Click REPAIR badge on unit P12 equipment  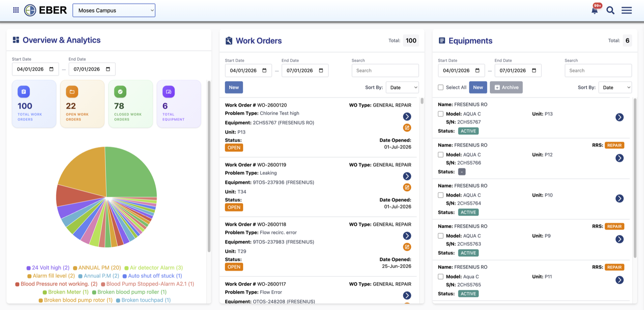[x=615, y=145]
